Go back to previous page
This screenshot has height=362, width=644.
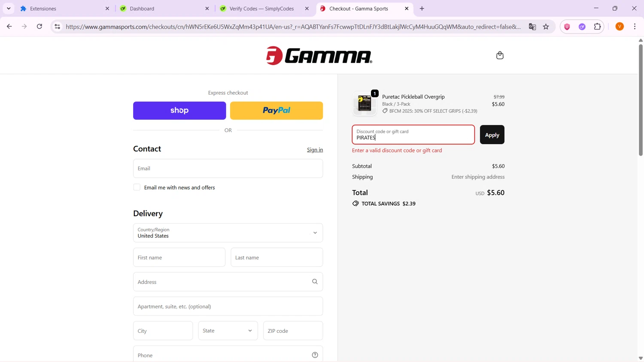coord(9,27)
